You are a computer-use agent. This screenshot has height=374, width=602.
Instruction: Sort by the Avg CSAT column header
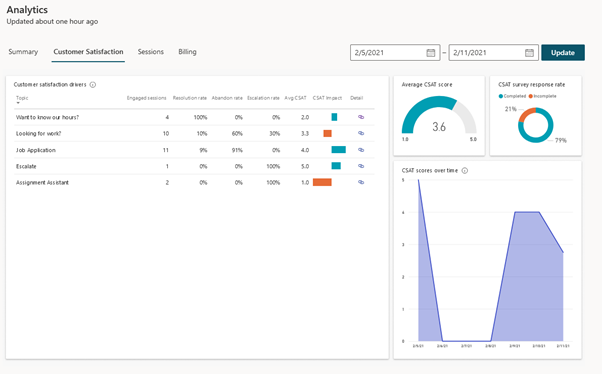point(295,98)
